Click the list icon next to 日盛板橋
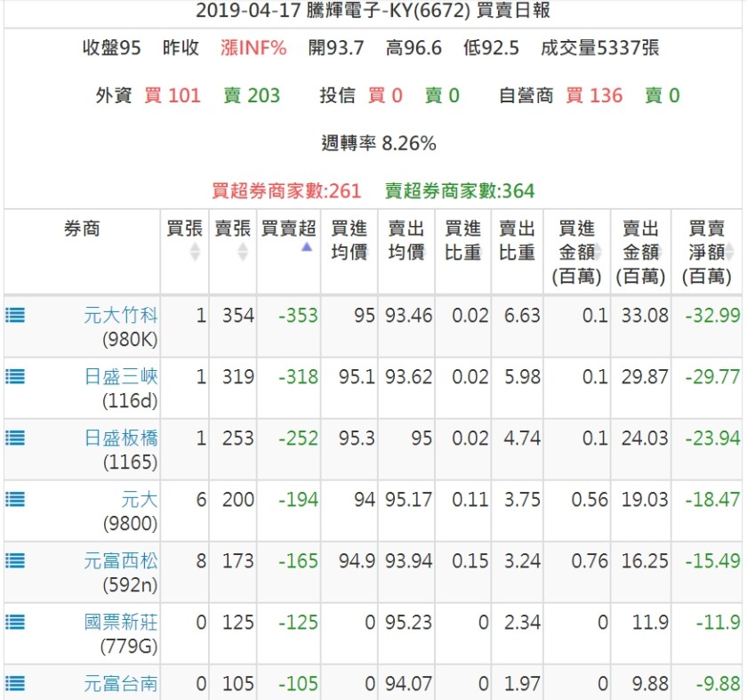747x700 pixels. click(x=15, y=438)
